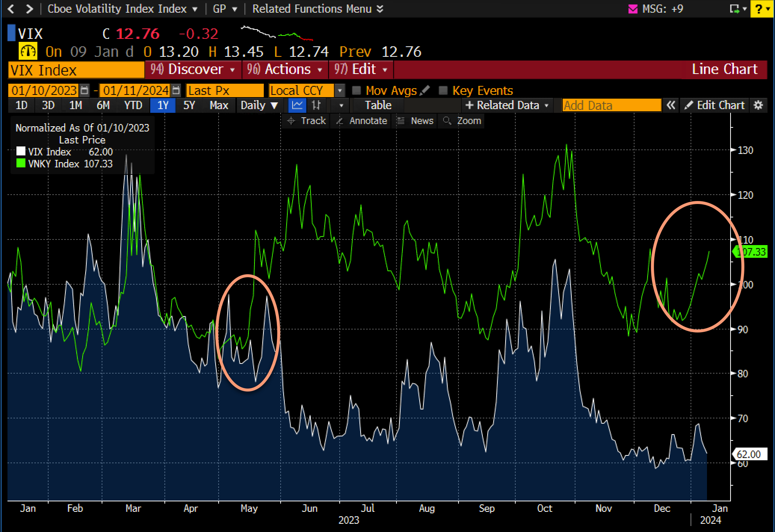Click the line chart type icon
The height and width of the screenshot is (532, 775).
[297, 105]
